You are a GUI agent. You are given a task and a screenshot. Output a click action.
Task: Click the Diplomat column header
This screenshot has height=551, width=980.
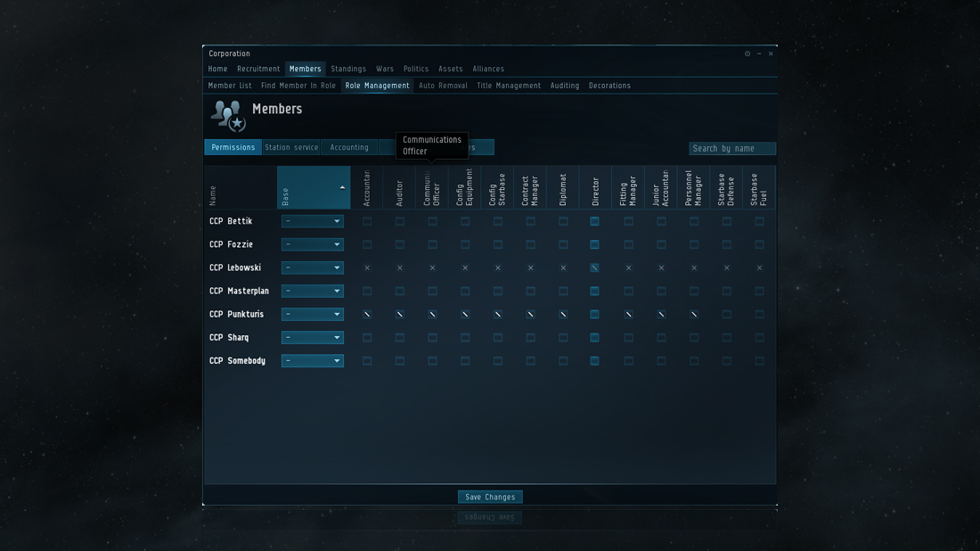(562, 187)
